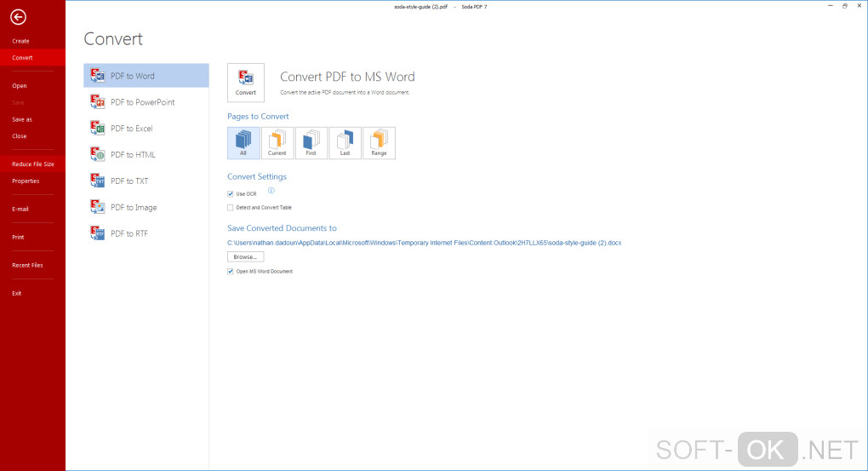Restore down the Soda PDF window
This screenshot has width=868, height=471.
[x=845, y=6]
